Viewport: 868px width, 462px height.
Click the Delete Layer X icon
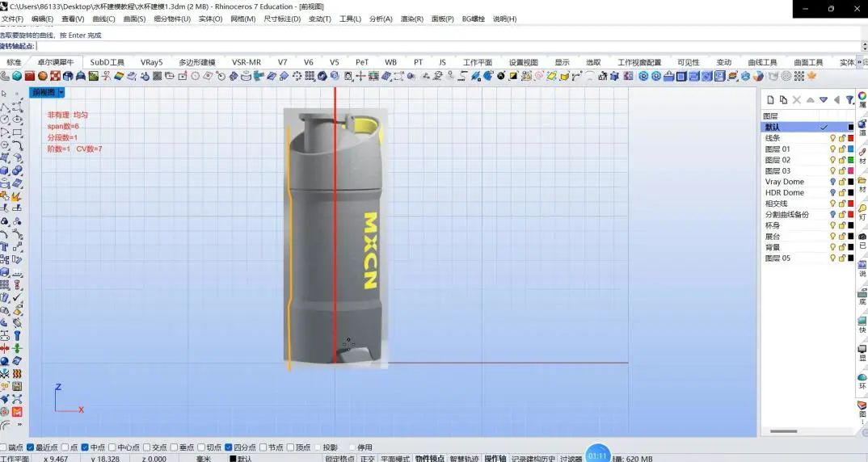point(797,99)
